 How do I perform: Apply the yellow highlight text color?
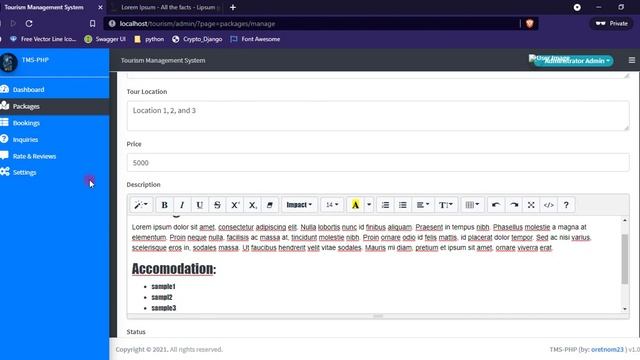coord(355,205)
